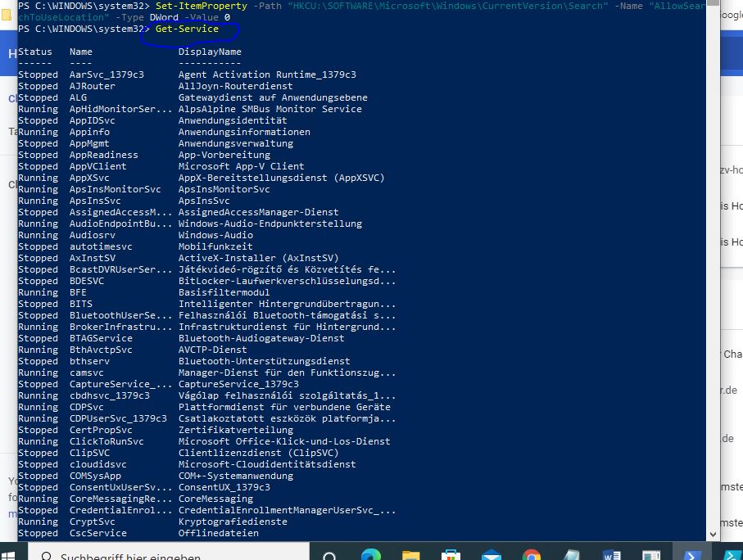
Task: Click 'Windows-Audio-Endpunkterstellung' display name
Action: [x=270, y=224]
